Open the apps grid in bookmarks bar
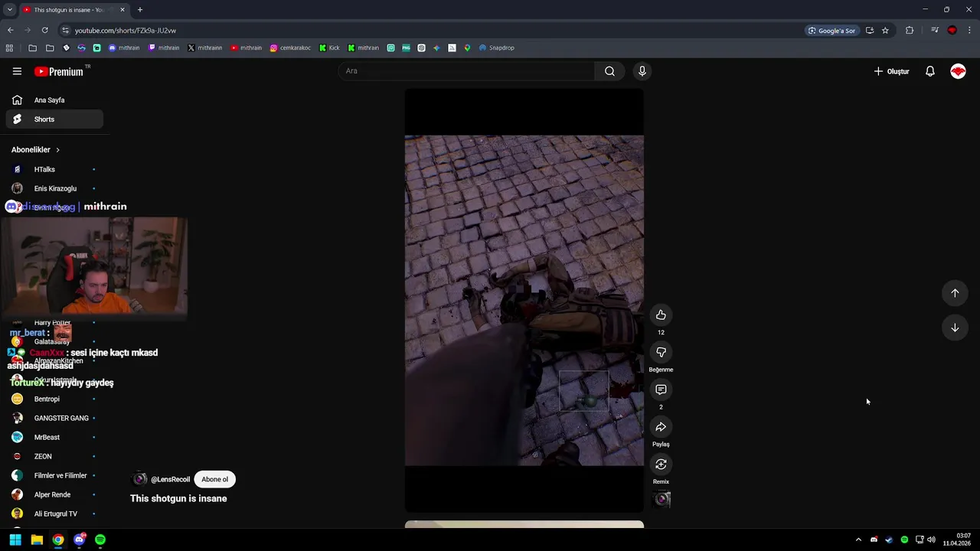 click(9, 47)
